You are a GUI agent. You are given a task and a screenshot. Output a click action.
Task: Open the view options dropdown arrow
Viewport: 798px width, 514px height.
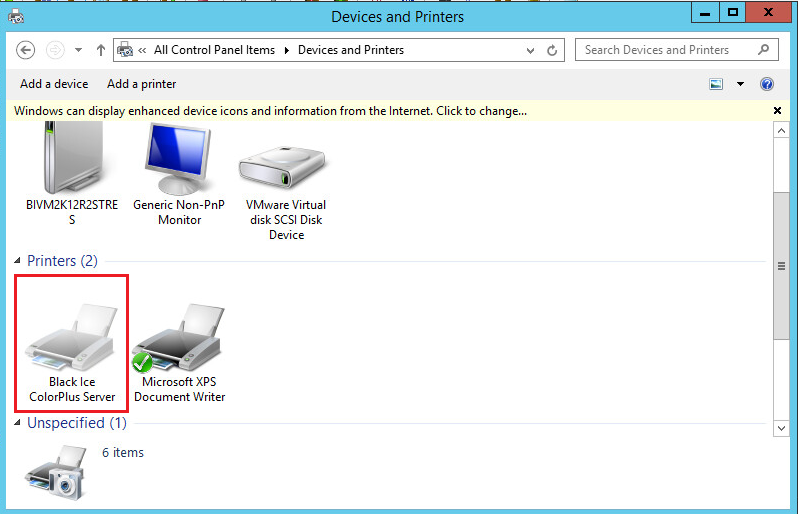click(x=740, y=84)
